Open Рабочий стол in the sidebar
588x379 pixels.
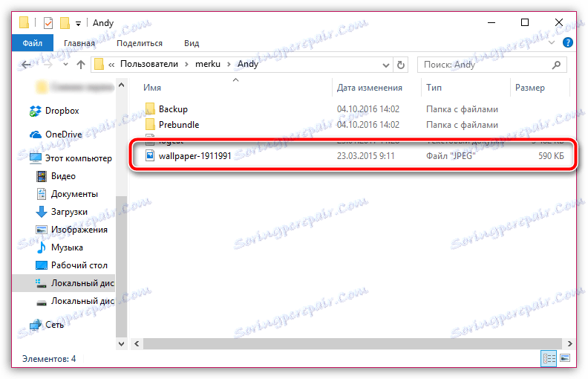coord(79,265)
